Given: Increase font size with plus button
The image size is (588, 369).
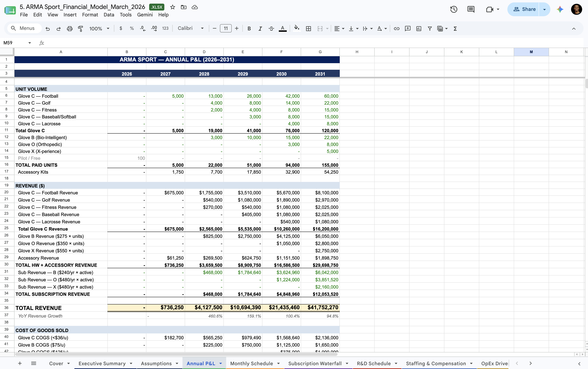Looking at the screenshot, I should coord(237,28).
